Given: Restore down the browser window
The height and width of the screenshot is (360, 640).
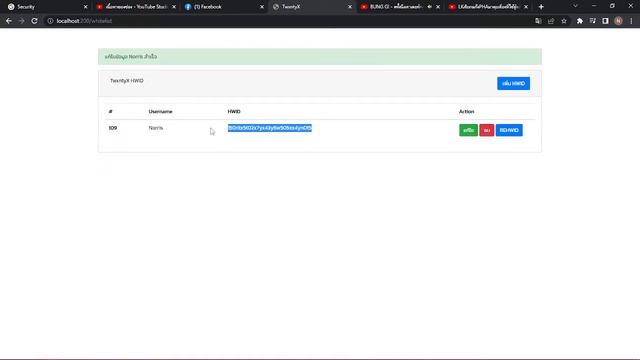Looking at the screenshot, I should coord(612,6).
